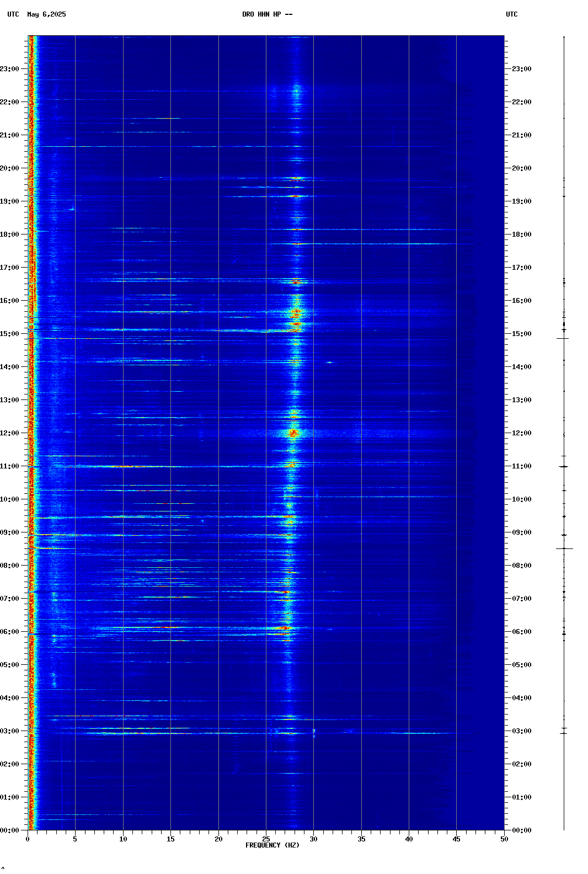The width and height of the screenshot is (588, 874).
Task: Click '15:00' on the left time axis
Action: (9, 334)
